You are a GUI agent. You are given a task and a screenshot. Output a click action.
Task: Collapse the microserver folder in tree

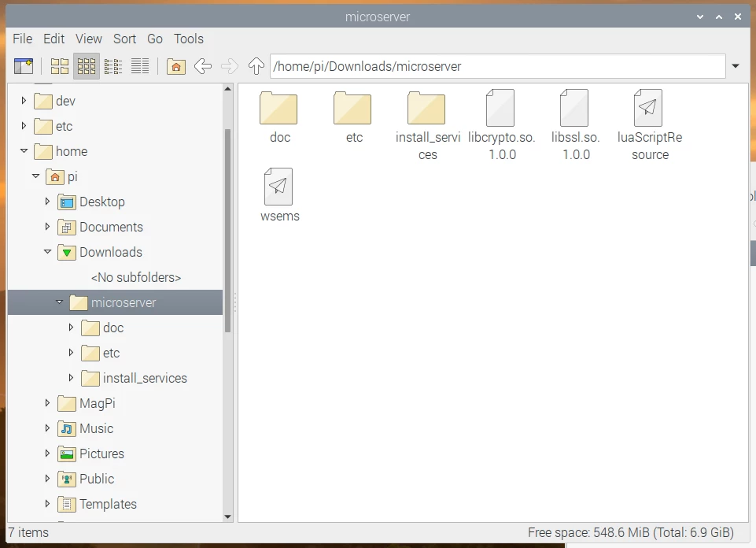[x=60, y=302]
